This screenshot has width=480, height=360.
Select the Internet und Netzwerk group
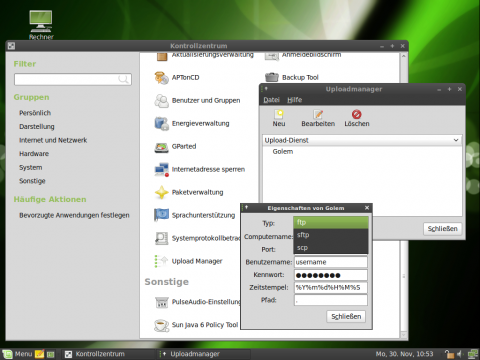pyautogui.click(x=53, y=140)
